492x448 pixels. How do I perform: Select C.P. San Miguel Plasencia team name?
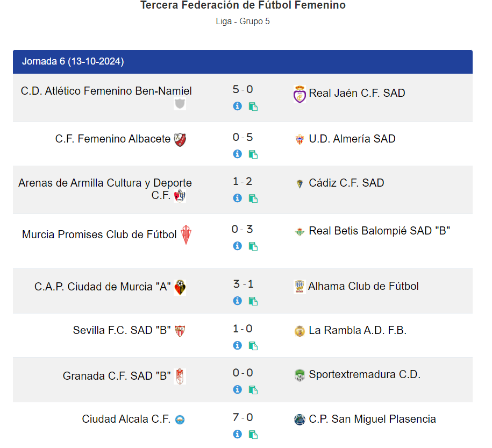coord(372,419)
